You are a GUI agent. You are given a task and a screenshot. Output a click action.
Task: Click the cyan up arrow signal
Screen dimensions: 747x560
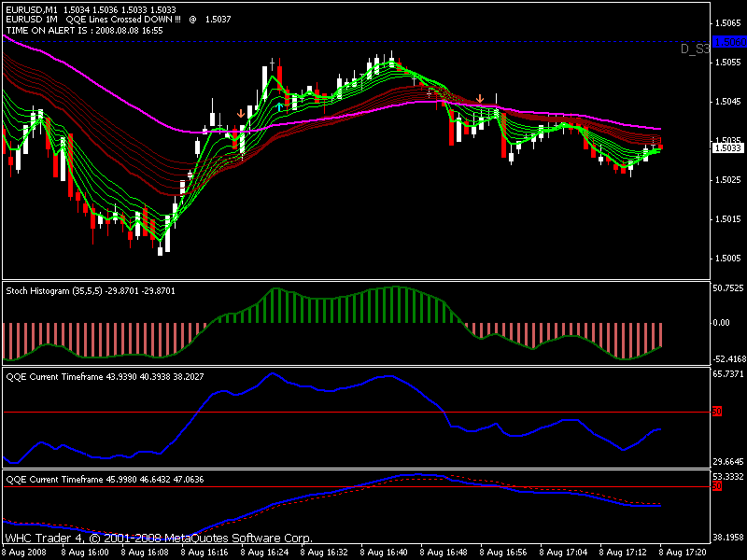(279, 107)
